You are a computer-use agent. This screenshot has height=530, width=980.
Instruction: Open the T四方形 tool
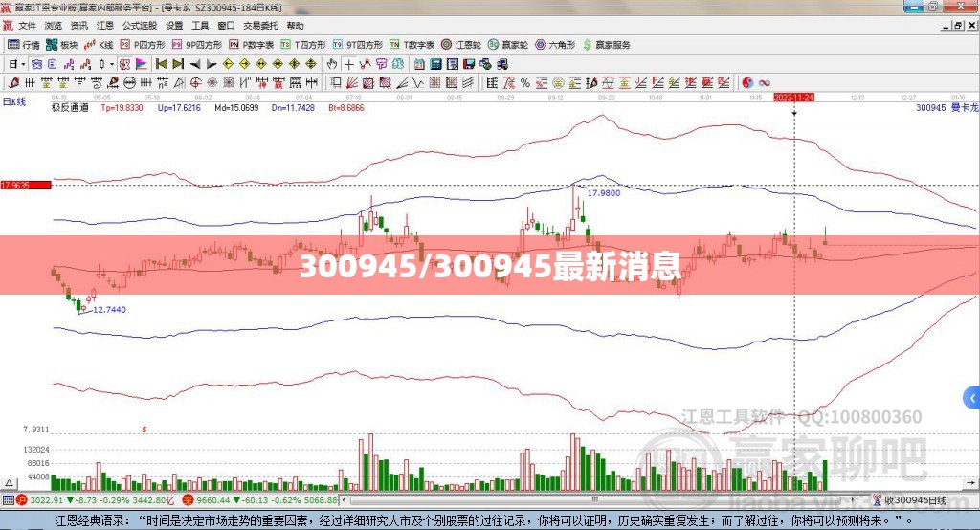303,44
